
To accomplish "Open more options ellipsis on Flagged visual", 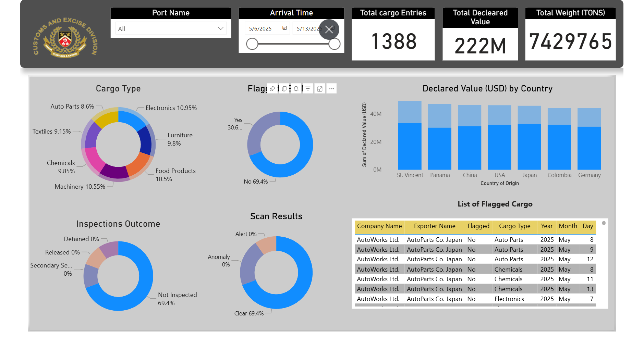I will click(x=331, y=89).
